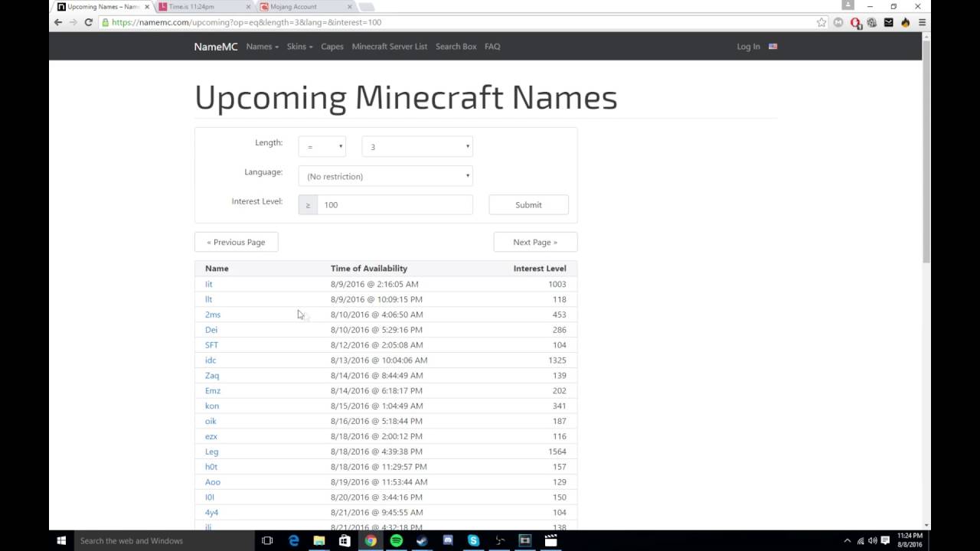Open the name link '4y4'
The height and width of the screenshot is (551, 980).
(x=211, y=512)
